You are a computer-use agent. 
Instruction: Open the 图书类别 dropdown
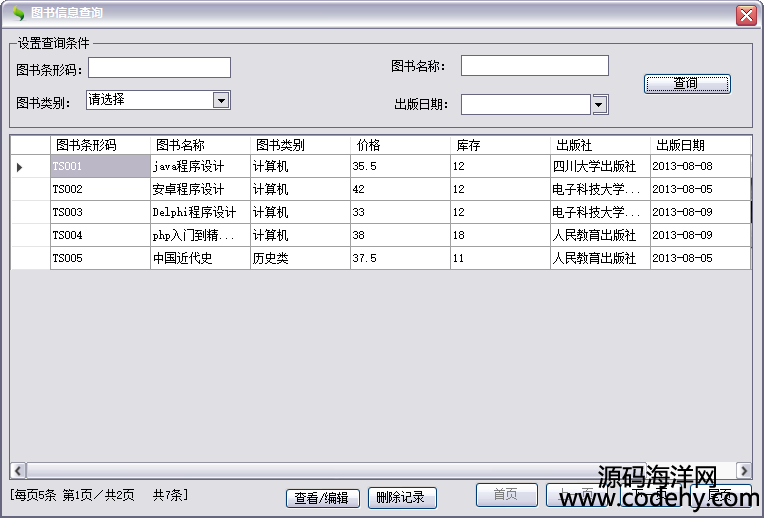(221, 100)
